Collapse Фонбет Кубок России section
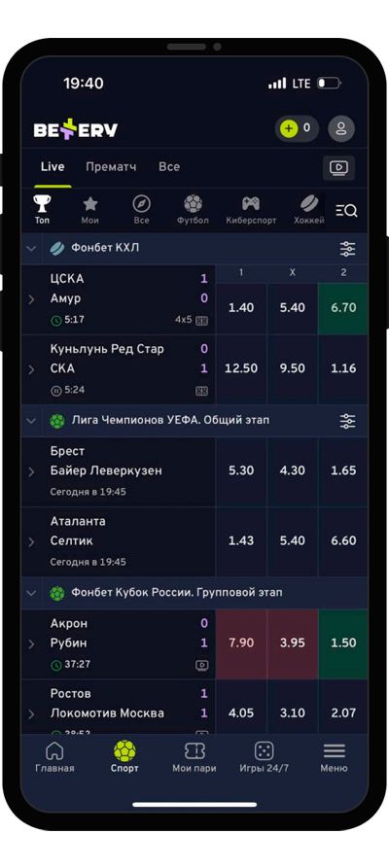The width and height of the screenshot is (389, 868). [31, 594]
